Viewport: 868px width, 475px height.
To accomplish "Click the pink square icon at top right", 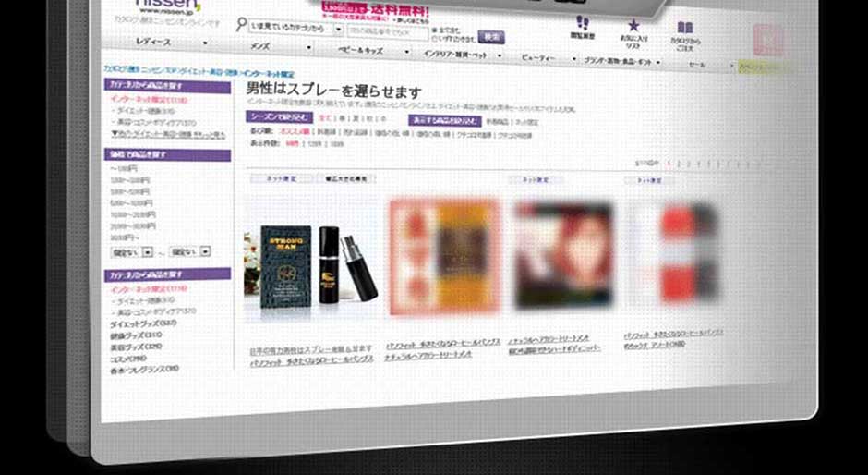I will coord(768,41).
